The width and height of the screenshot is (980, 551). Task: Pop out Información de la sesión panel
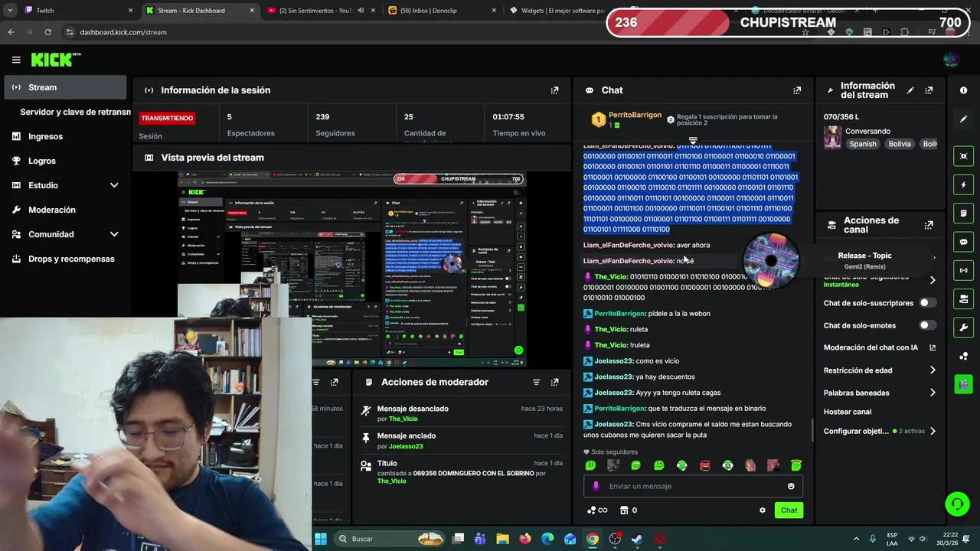pos(554,90)
